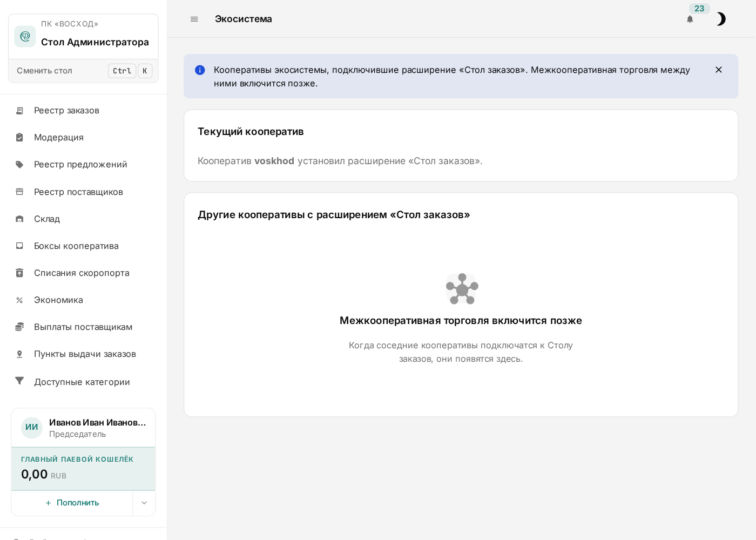Click the blue info icon in banner
The image size is (756, 540).
[x=200, y=70]
